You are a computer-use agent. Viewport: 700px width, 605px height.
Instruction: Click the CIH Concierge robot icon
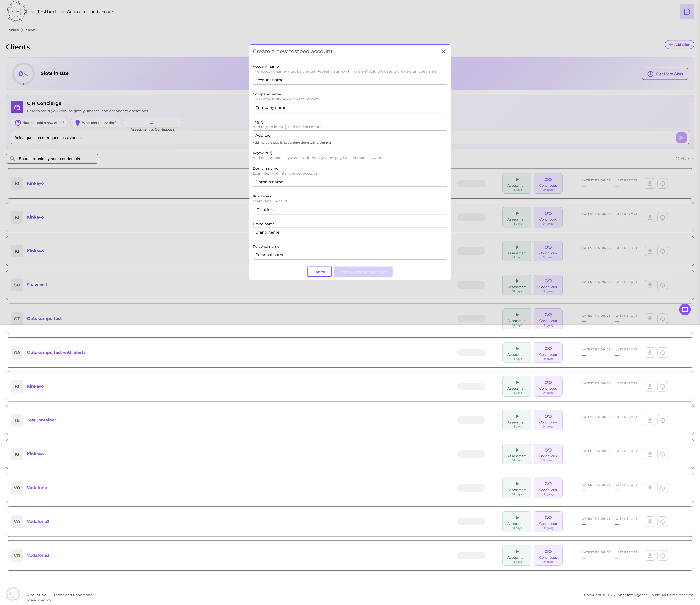[17, 107]
